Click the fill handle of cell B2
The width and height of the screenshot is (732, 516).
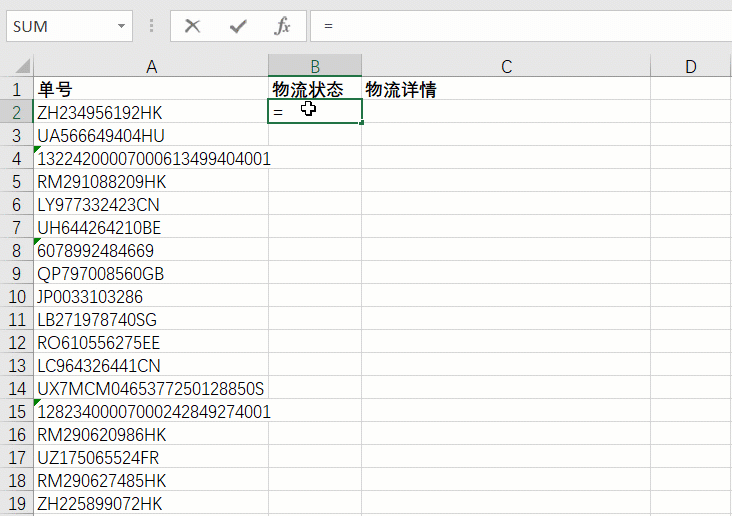361,123
